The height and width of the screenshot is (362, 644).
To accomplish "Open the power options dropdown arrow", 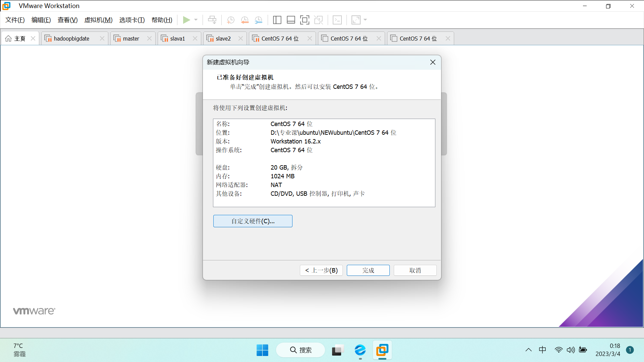I will click(196, 20).
